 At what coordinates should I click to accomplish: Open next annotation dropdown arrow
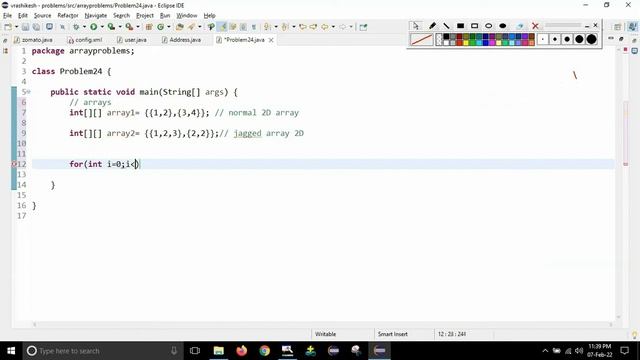click(276, 27)
